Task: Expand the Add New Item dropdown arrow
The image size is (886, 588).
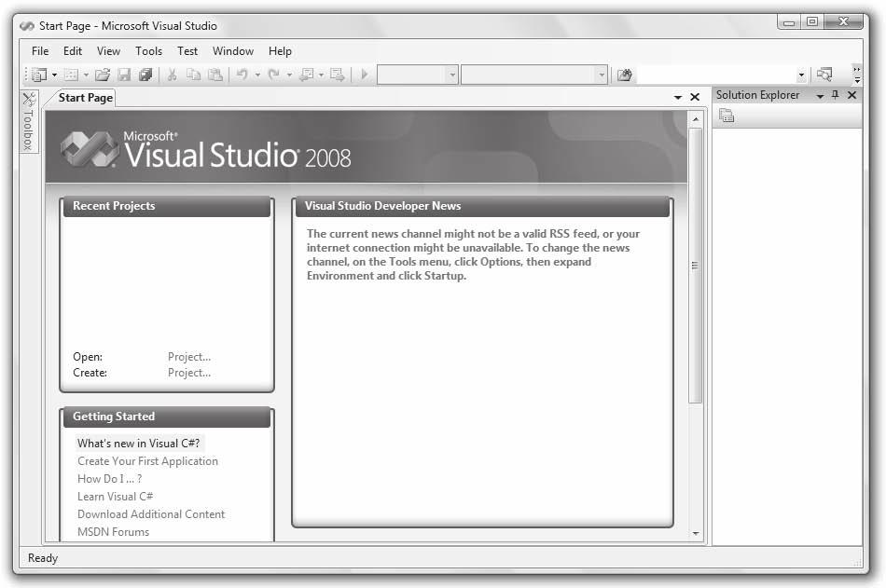Action: tap(86, 75)
